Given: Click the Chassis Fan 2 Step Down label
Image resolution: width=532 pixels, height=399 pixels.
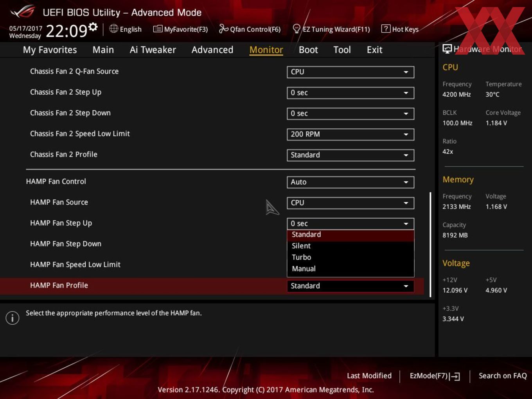Looking at the screenshot, I should point(70,113).
